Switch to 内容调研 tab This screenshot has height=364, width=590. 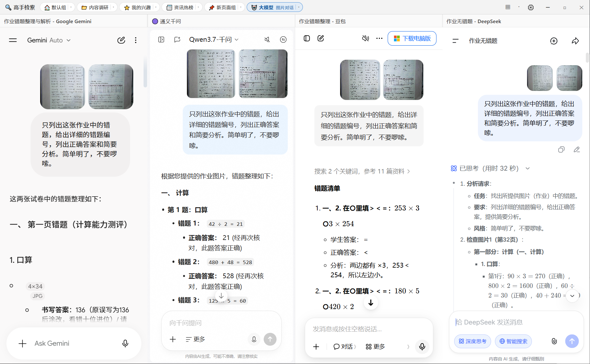click(x=95, y=7)
